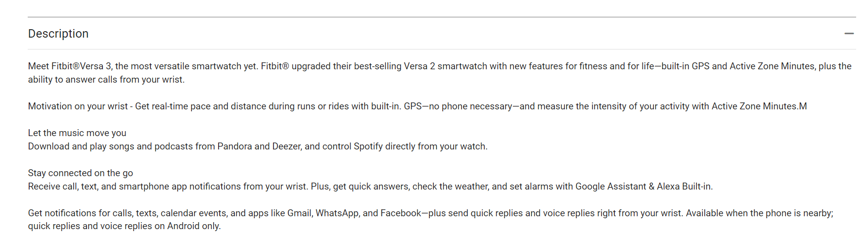Click the word "Facebook" in the description
Screen dimensions: 868x240
[x=401, y=213]
